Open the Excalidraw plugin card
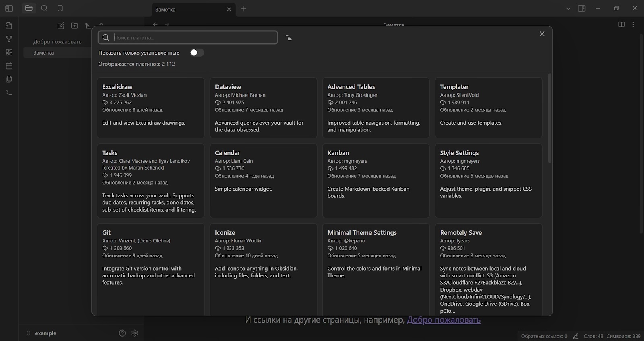This screenshot has height=341, width=644. click(151, 108)
